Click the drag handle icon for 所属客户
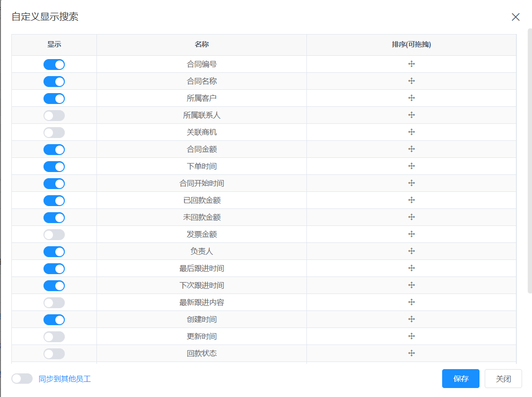The image size is (532, 397). pos(411,98)
